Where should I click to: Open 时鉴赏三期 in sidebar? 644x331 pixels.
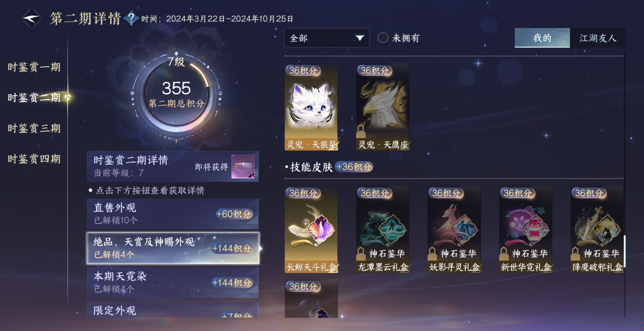pos(34,128)
